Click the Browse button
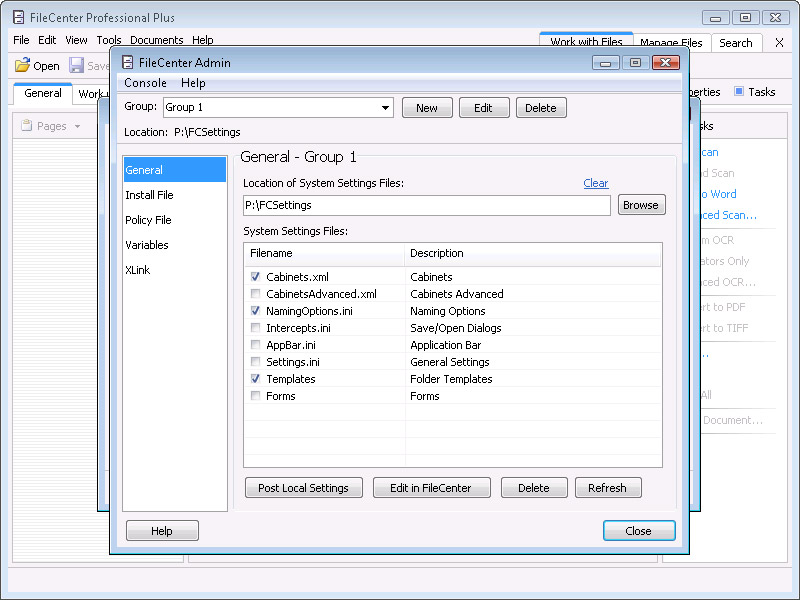The width and height of the screenshot is (800, 600). pos(641,205)
